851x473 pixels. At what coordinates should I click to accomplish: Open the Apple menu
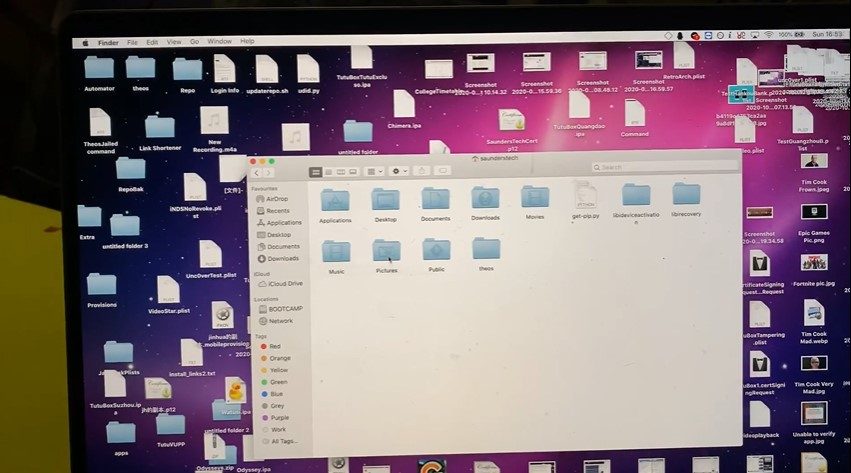click(85, 43)
